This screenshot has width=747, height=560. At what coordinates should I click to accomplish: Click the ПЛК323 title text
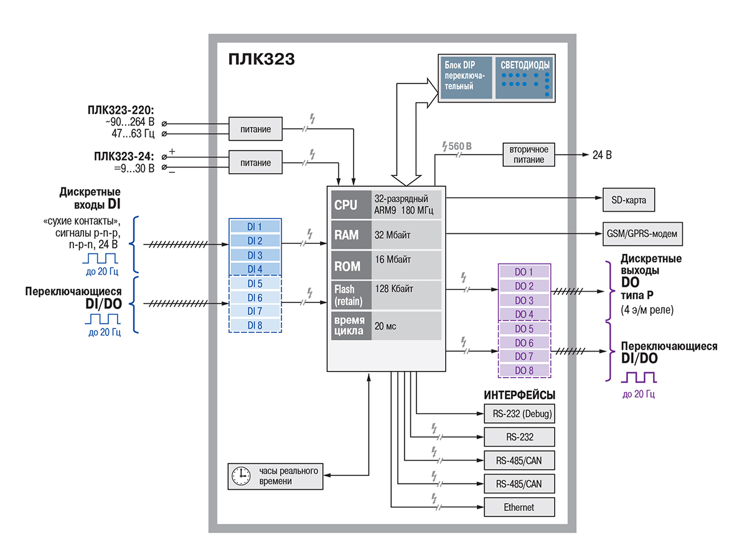coord(261,60)
